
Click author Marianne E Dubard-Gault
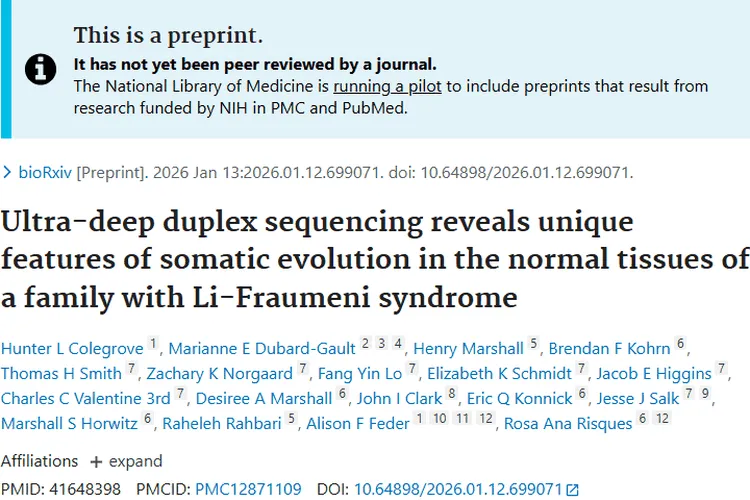(x=262, y=348)
